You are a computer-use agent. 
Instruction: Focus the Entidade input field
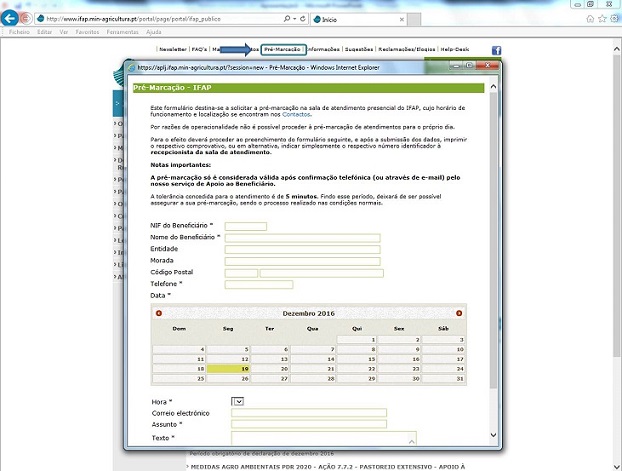click(302, 250)
